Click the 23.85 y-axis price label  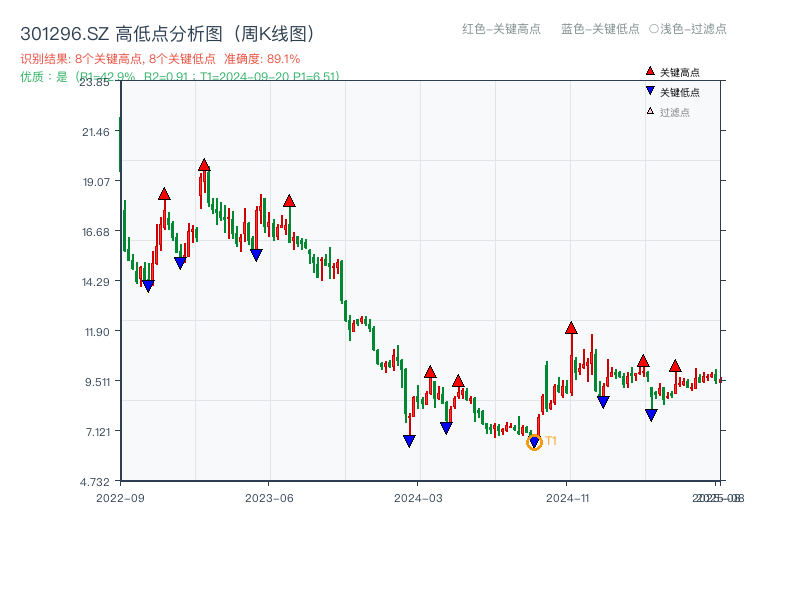tap(96, 84)
